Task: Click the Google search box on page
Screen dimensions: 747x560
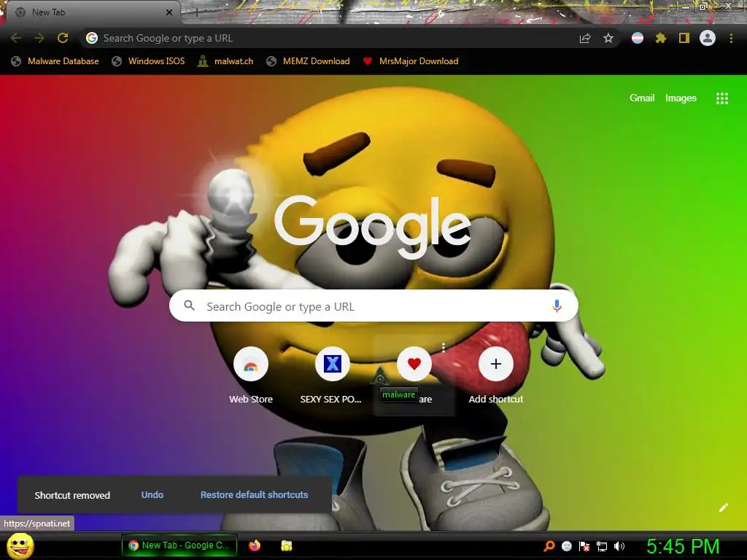Action: coord(374,306)
